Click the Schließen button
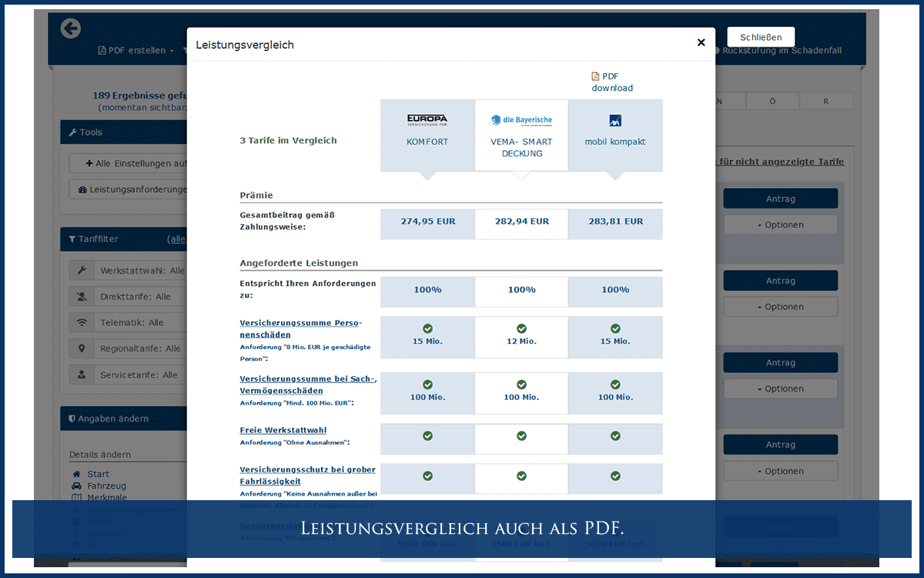924x578 pixels. tap(760, 36)
